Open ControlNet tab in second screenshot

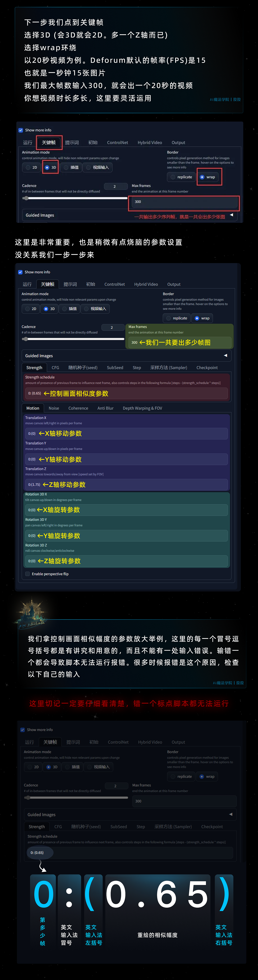(x=114, y=284)
